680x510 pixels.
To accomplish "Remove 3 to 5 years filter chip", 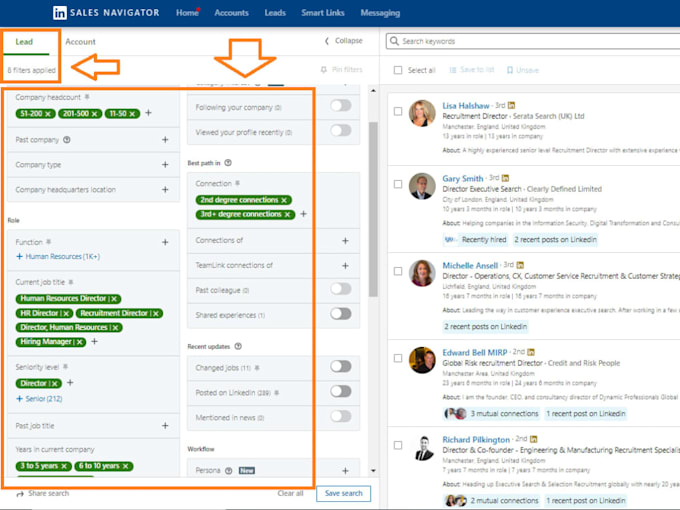I will 64,466.
